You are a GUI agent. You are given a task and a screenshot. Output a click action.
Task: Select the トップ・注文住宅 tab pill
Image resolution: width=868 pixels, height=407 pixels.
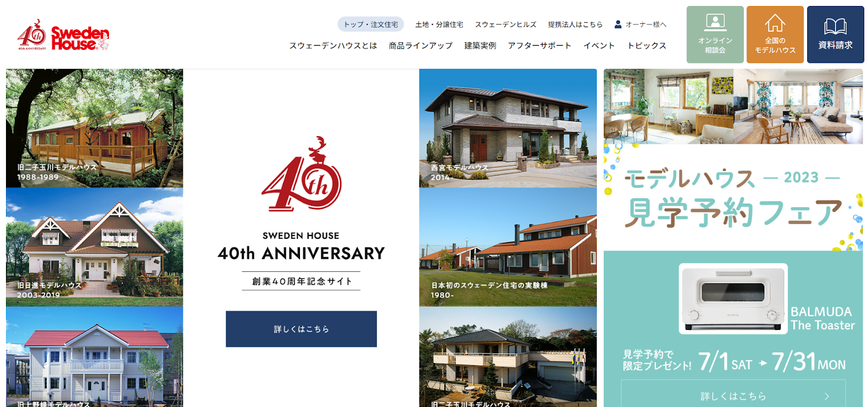click(x=371, y=24)
